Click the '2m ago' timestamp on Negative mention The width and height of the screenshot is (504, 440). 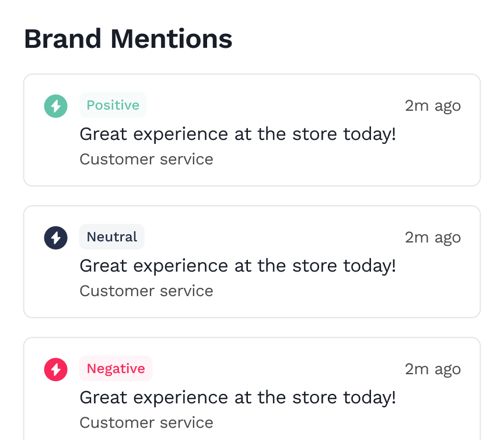432,369
